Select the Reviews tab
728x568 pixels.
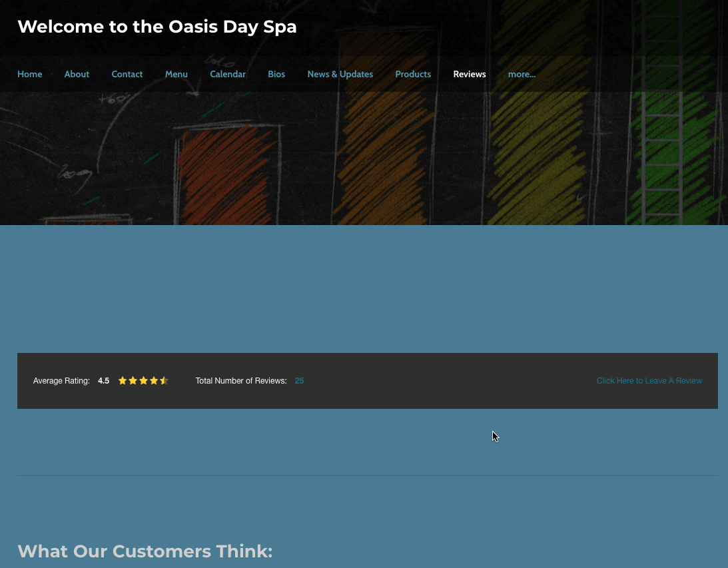click(469, 74)
